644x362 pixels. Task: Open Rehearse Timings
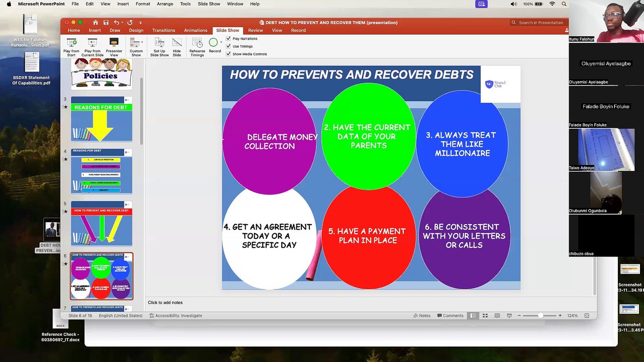(197, 43)
